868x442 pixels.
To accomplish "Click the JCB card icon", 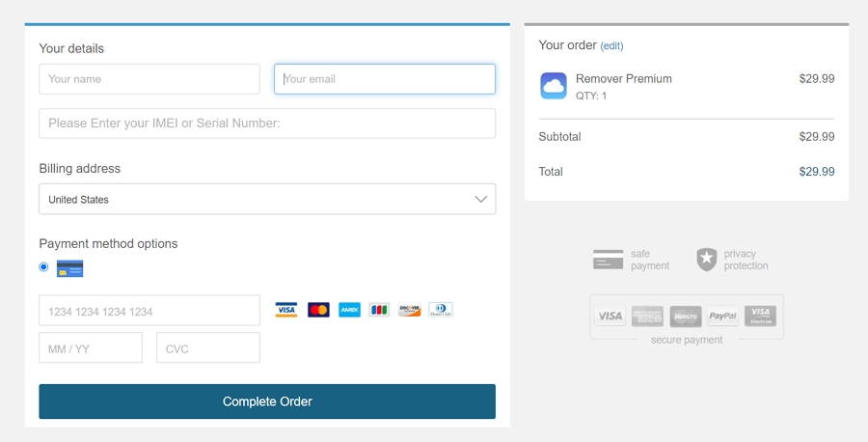I will pyautogui.click(x=379, y=310).
